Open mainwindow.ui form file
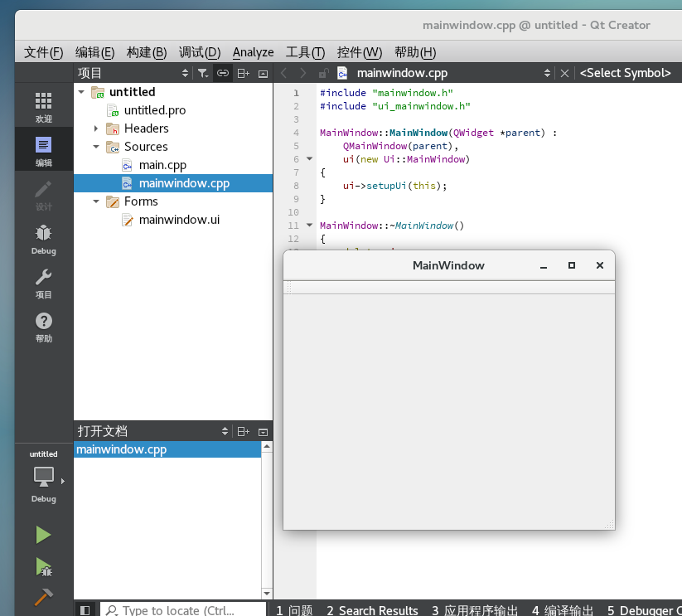The image size is (682, 616). point(179,220)
